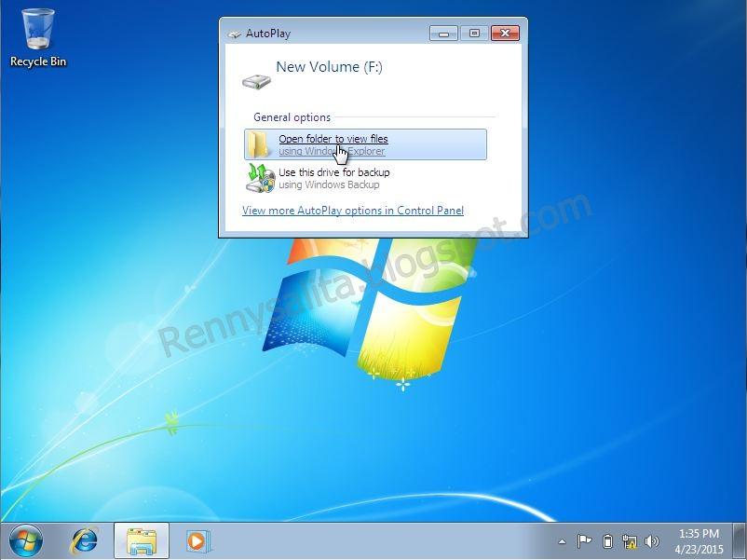Viewport: 747px width, 560px height.
Task: Click the AutoPlay title bar drive icon
Action: tap(235, 34)
